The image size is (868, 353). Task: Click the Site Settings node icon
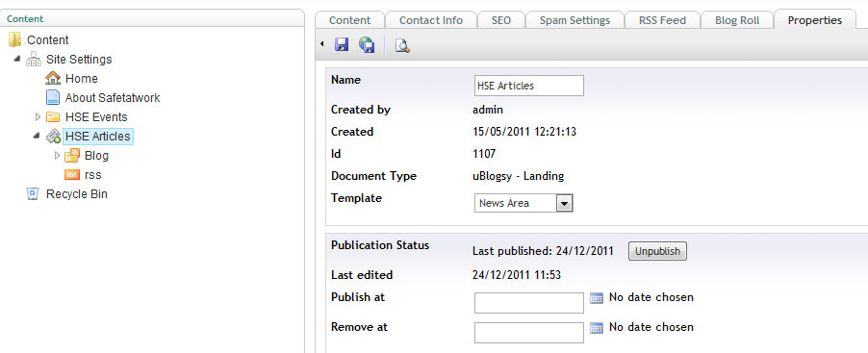click(x=34, y=60)
